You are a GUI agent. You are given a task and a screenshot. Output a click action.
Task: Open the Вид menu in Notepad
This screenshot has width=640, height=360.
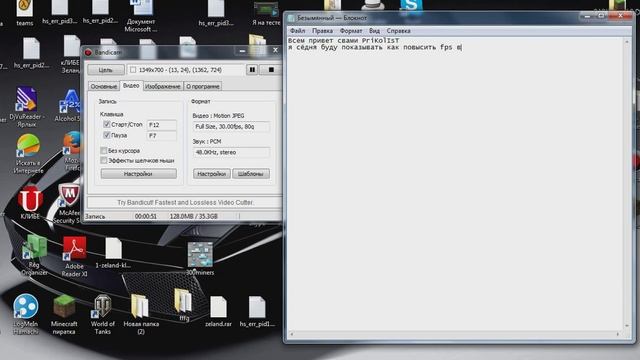374,31
